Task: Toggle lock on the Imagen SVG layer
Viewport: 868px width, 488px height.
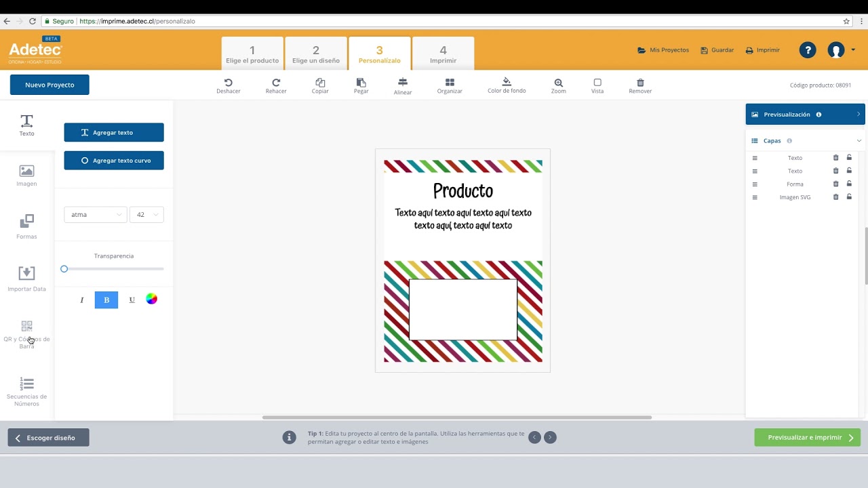Action: [849, 197]
